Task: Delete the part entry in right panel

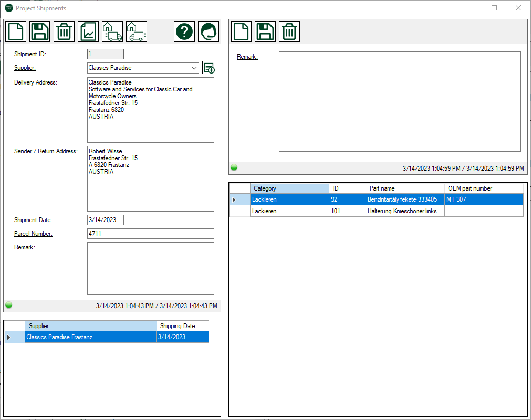Action: [x=289, y=31]
